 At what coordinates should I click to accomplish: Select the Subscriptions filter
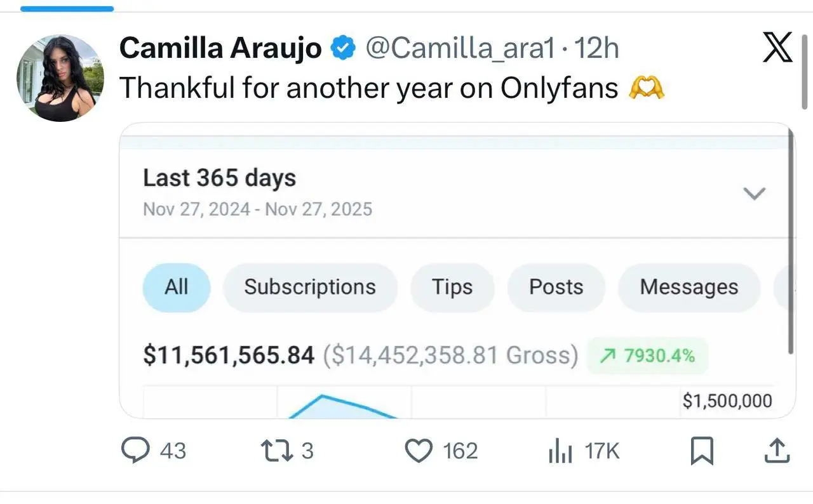pos(309,287)
